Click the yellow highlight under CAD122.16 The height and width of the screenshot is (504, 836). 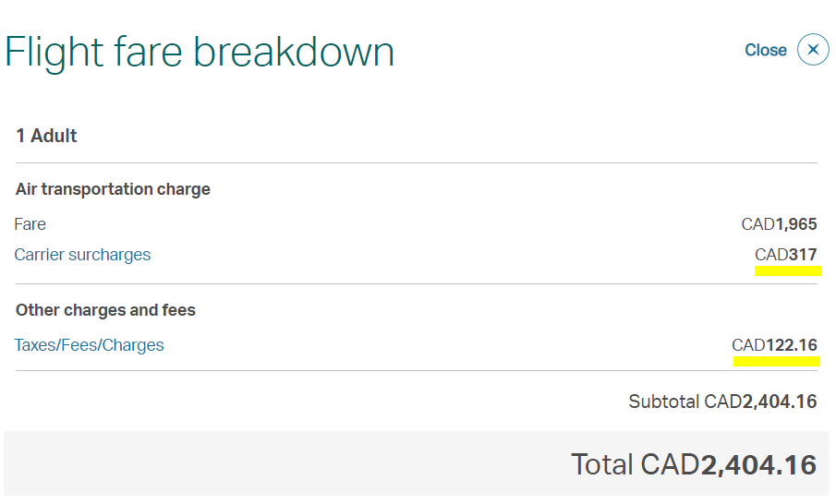tap(776, 362)
